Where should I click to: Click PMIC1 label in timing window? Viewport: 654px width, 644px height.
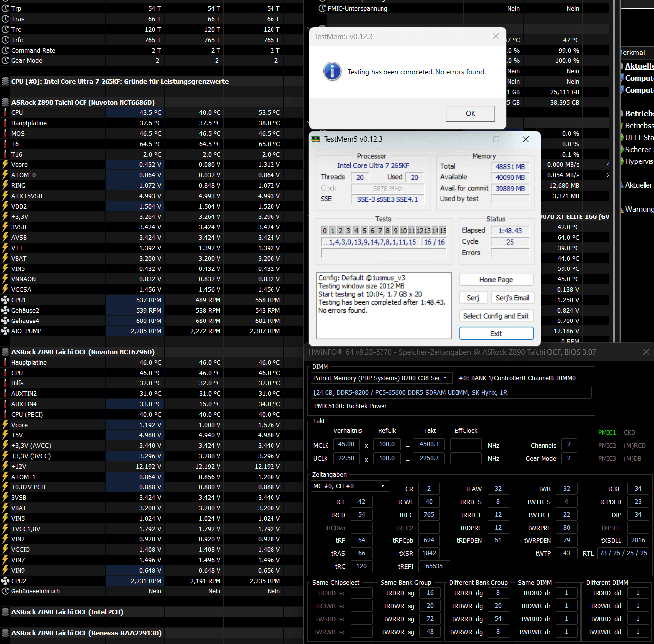pos(607,432)
